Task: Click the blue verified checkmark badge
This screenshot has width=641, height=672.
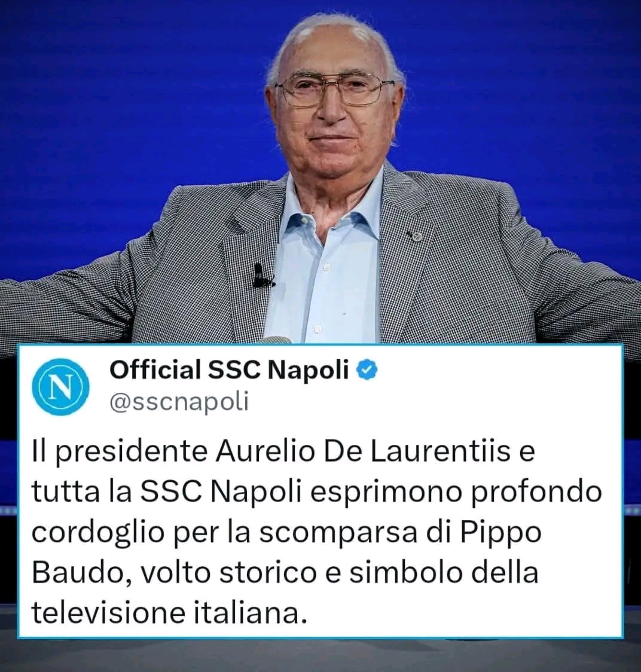Action: coord(368,370)
